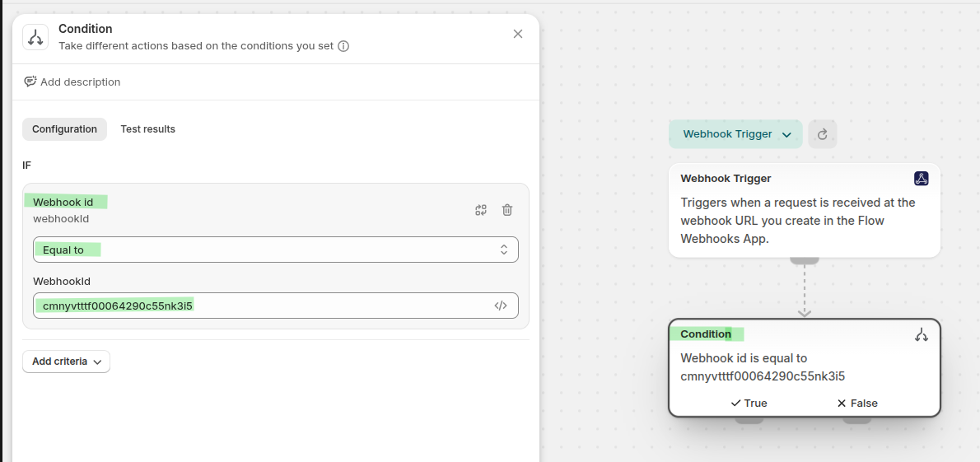Delete the Webhook id criterion with trash icon
This screenshot has height=462, width=980.
507,210
